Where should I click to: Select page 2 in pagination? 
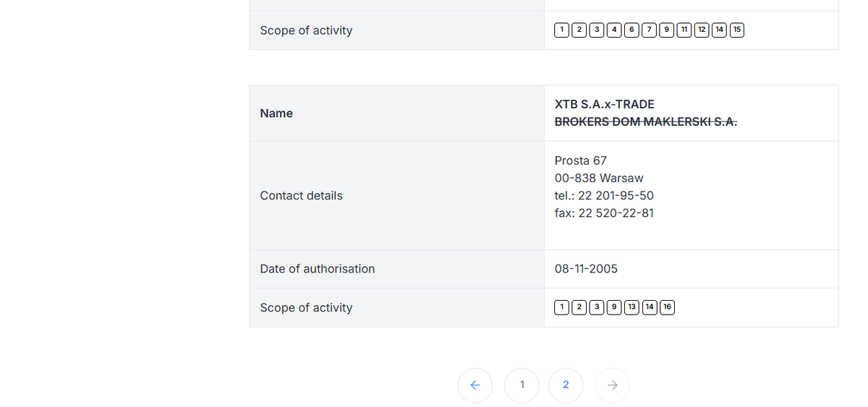pos(566,385)
